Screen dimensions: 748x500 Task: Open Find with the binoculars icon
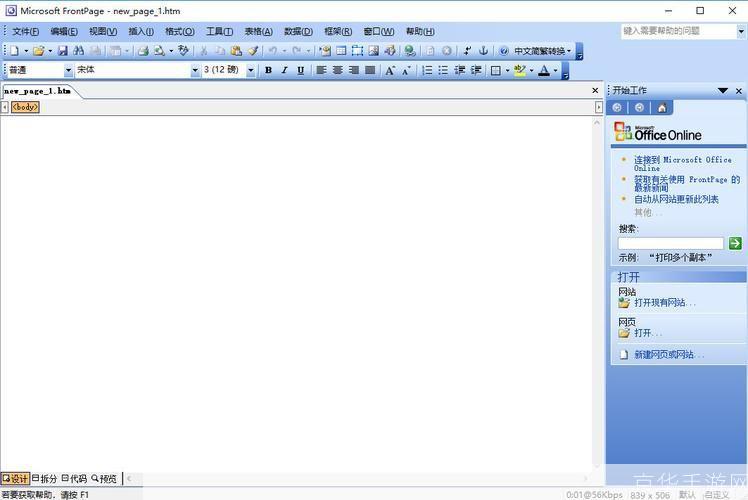(x=79, y=51)
